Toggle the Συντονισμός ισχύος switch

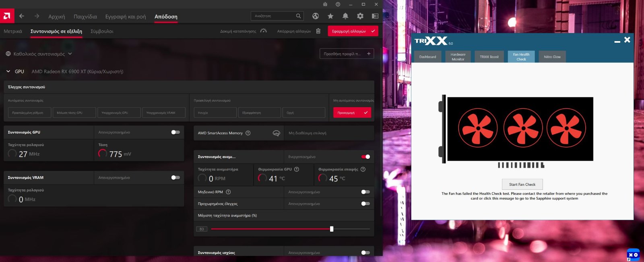(x=365, y=253)
